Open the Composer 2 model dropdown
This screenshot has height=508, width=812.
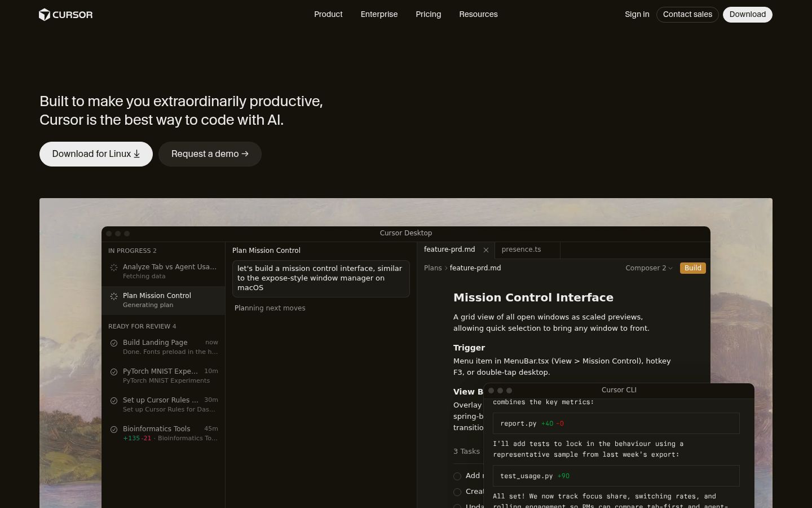[649, 268]
